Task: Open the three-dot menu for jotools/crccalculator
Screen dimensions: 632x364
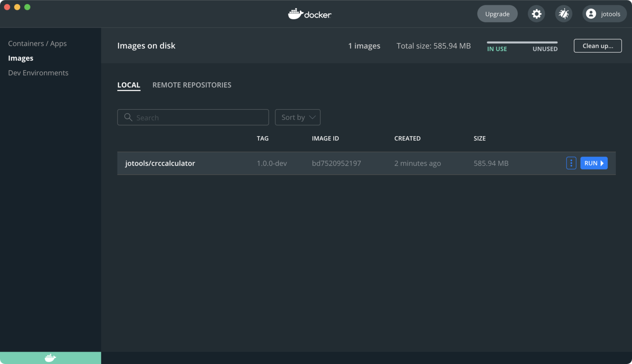Action: (571, 163)
